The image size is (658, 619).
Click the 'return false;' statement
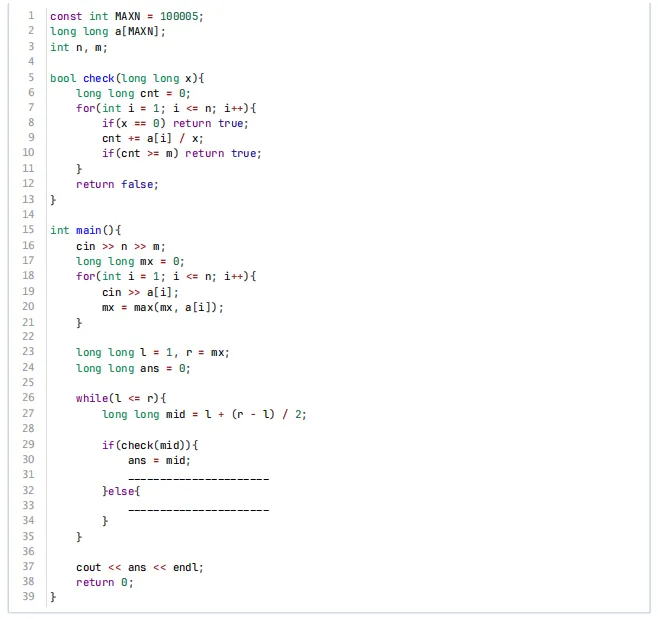pos(117,185)
